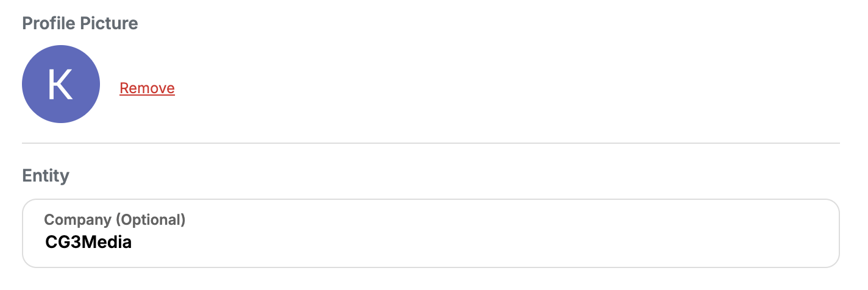Click the Entity section heading
Viewport: 868px width, 290px height.
click(46, 176)
